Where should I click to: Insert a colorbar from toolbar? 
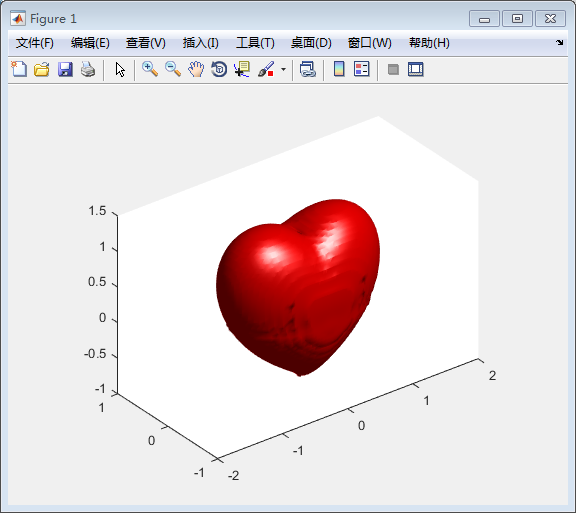point(339,69)
